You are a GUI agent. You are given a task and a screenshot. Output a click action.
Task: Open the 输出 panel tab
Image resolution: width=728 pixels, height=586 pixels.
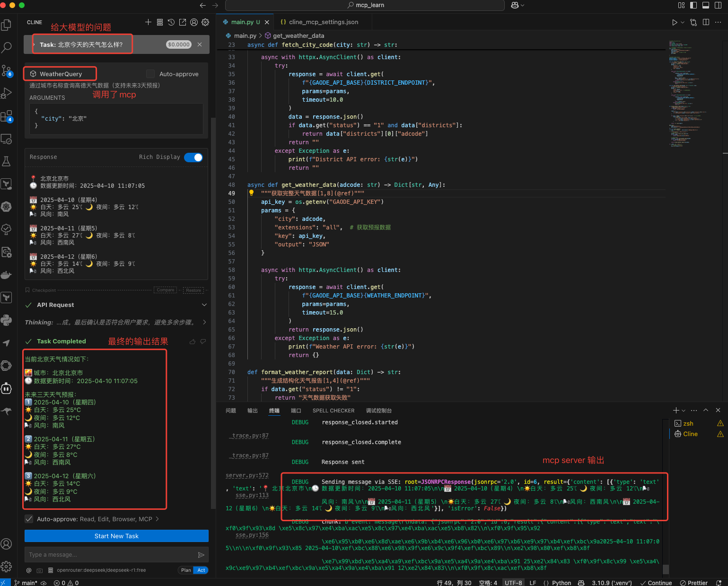(253, 411)
